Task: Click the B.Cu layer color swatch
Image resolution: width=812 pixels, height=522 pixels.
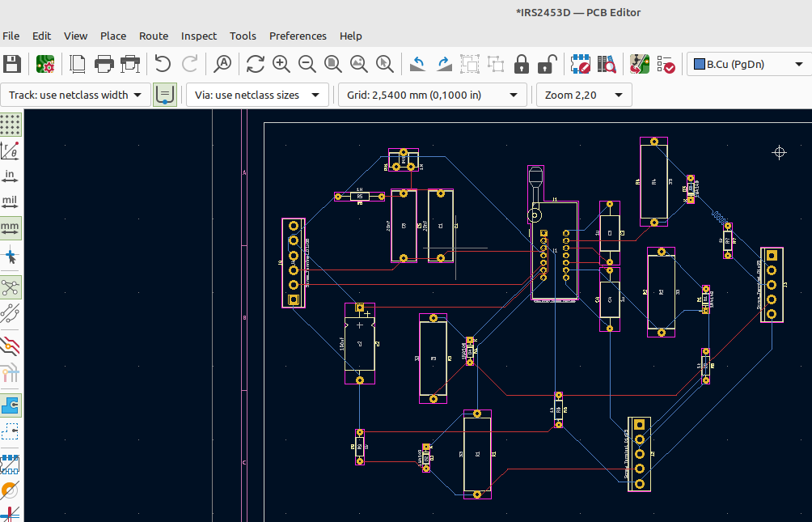Action: click(x=699, y=64)
